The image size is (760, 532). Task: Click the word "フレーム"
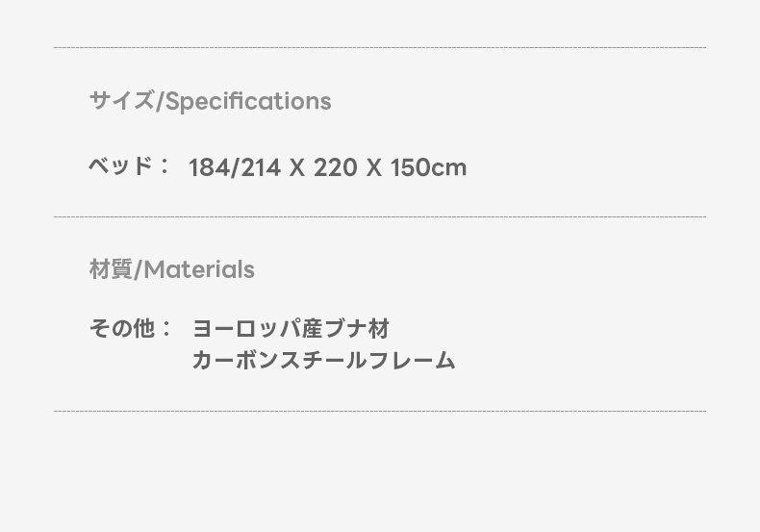tap(413, 361)
